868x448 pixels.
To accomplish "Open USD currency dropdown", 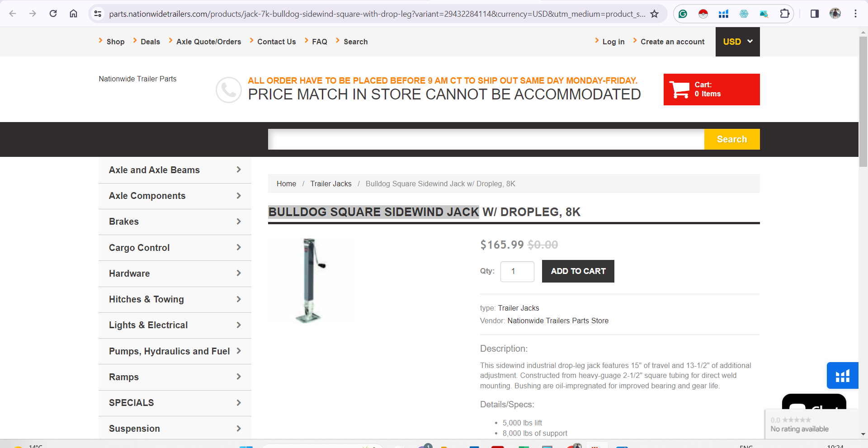I will 737,42.
